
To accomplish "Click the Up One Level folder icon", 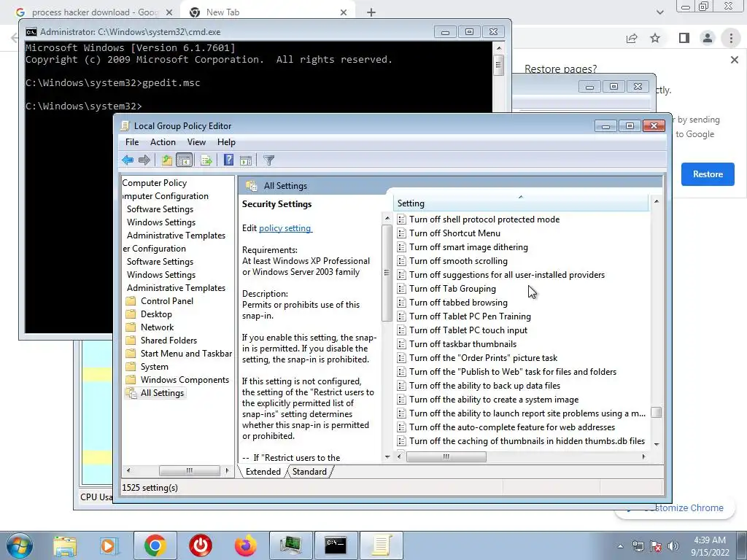I will 167,160.
